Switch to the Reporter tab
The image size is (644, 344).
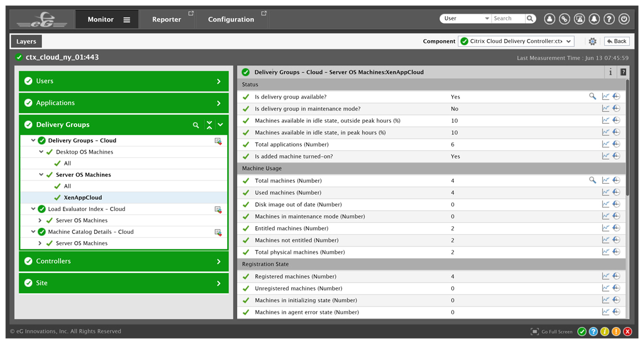[x=166, y=19]
